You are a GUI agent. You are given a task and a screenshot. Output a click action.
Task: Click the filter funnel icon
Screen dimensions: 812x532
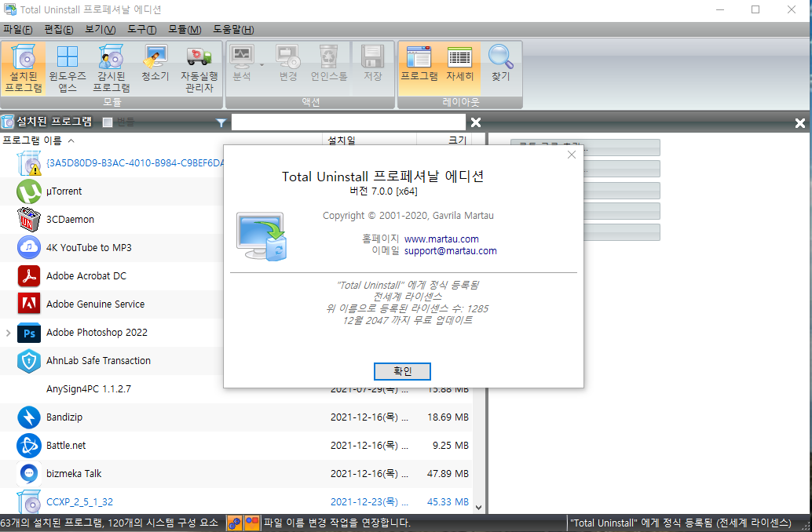pyautogui.click(x=221, y=122)
